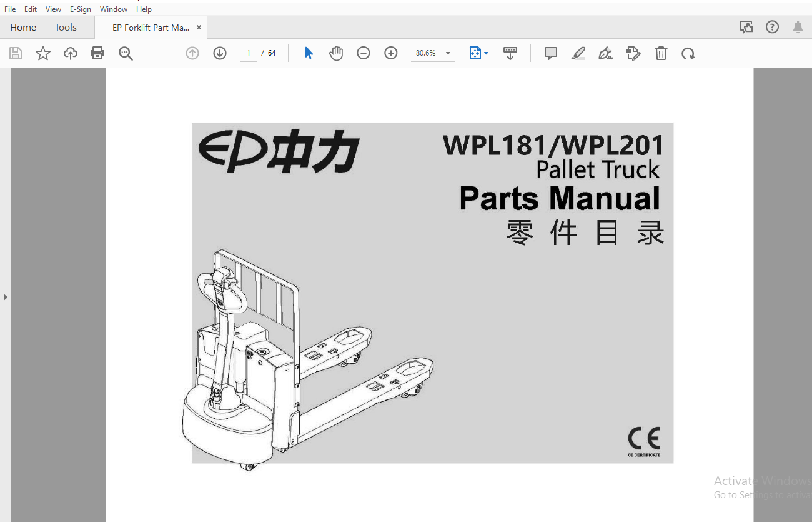Viewport: 812px width, 522px height.
Task: Switch to the Home tab
Action: click(x=23, y=28)
